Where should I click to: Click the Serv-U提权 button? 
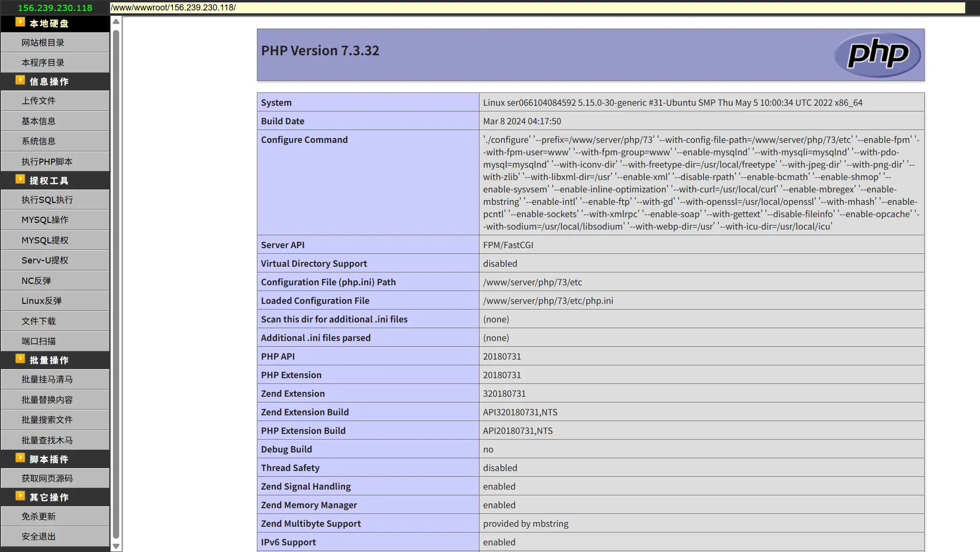tap(55, 261)
